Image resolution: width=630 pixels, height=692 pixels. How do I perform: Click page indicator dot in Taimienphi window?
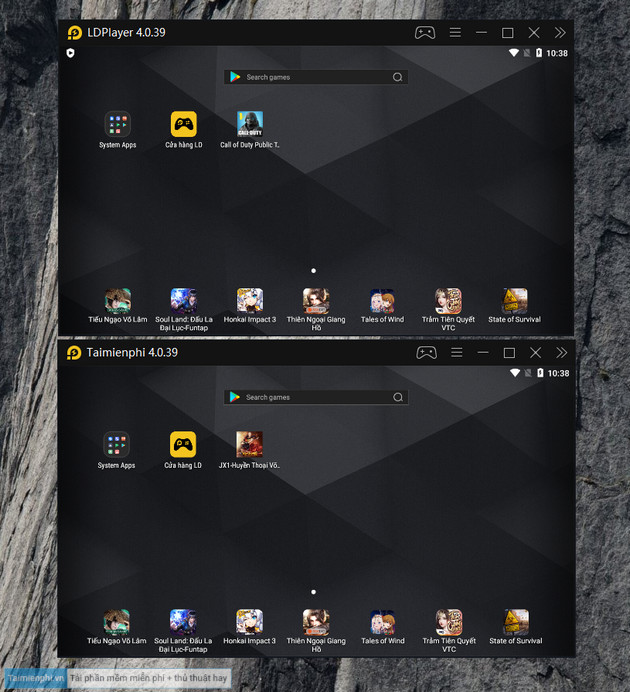tap(314, 592)
